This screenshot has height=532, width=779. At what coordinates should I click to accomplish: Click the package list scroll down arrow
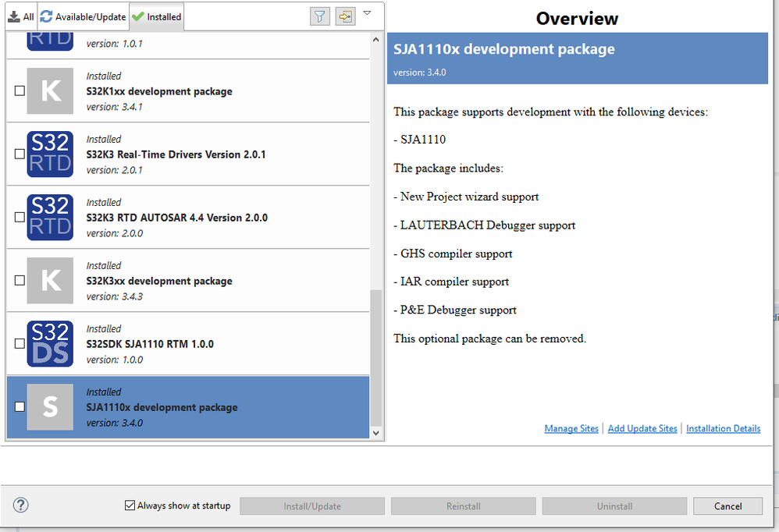click(x=376, y=432)
